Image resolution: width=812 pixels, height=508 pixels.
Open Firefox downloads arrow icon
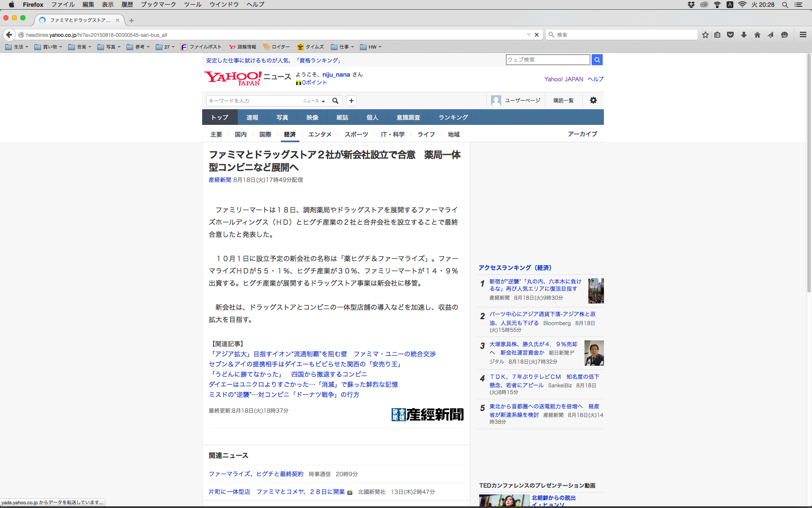pos(744,35)
